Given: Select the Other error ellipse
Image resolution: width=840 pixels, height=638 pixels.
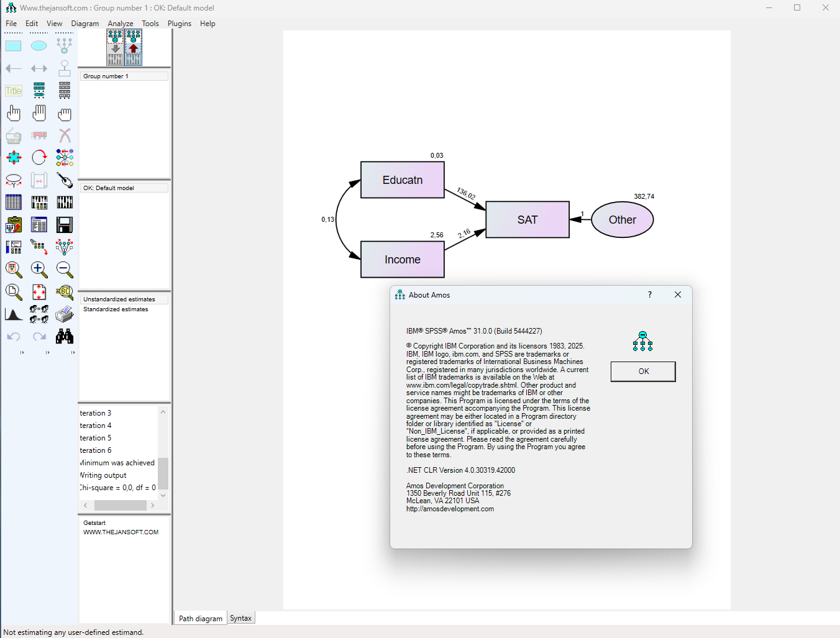Looking at the screenshot, I should [x=622, y=219].
